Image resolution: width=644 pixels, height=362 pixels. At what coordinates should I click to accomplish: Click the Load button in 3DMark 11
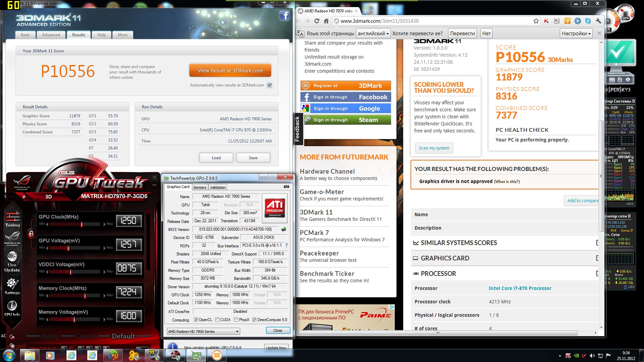216,158
